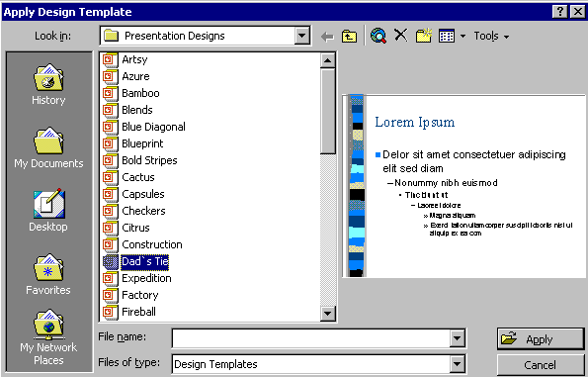Select the Expedition template name

click(146, 278)
